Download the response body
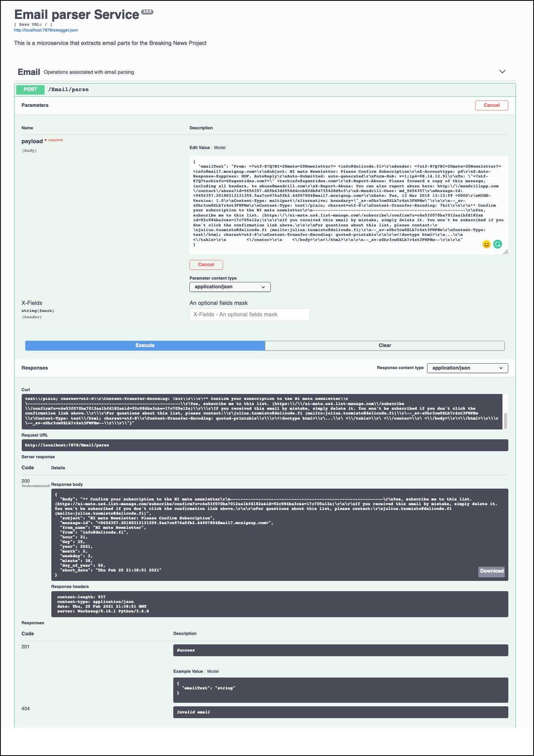The height and width of the screenshot is (756, 534). 492,571
